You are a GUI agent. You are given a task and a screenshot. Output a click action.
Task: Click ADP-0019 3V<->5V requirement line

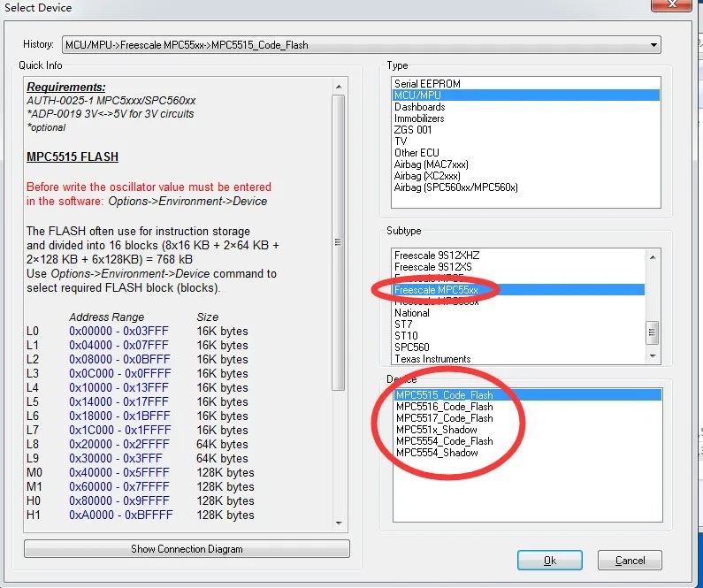(x=111, y=114)
